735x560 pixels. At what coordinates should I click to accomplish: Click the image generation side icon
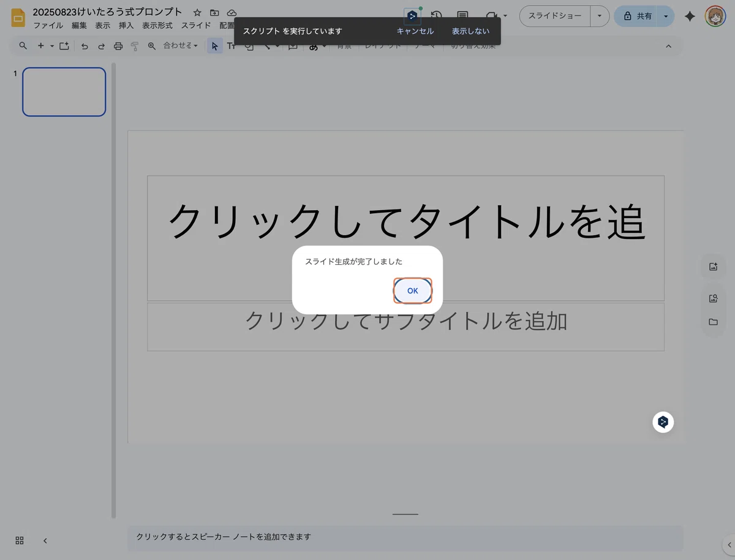point(713,267)
